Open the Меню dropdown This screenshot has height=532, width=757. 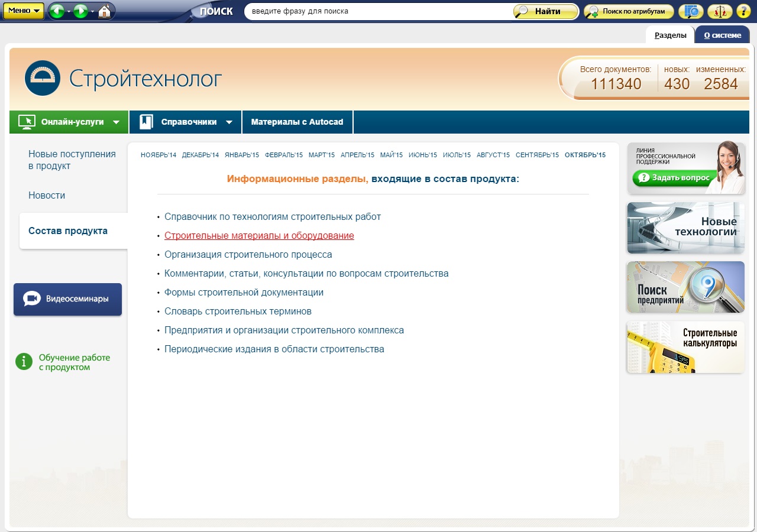tap(23, 11)
